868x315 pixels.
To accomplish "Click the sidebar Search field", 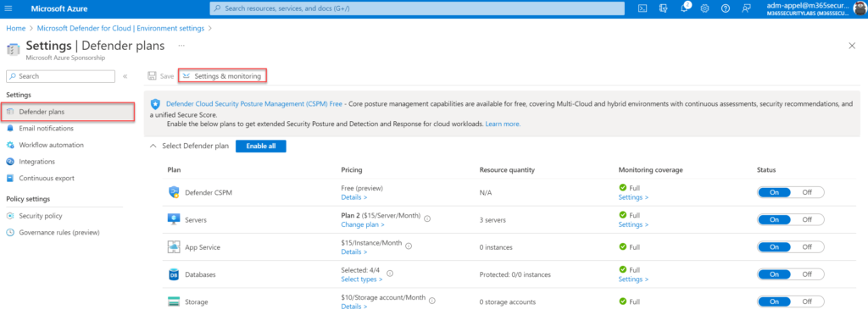I will click(x=61, y=76).
